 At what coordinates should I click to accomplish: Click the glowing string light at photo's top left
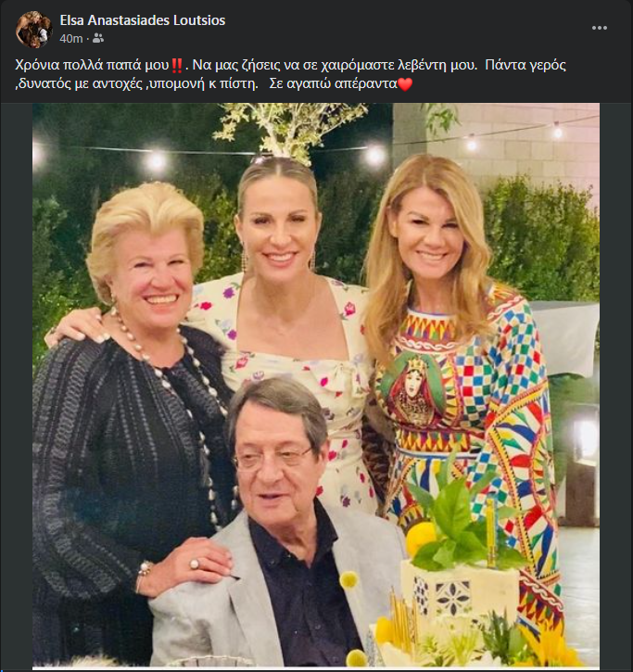pos(155,162)
